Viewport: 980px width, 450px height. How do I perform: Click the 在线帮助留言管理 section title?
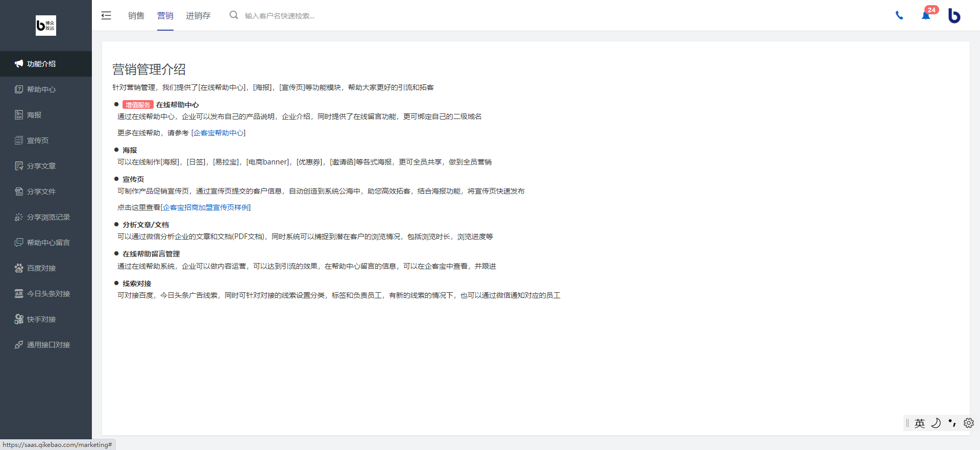click(151, 254)
